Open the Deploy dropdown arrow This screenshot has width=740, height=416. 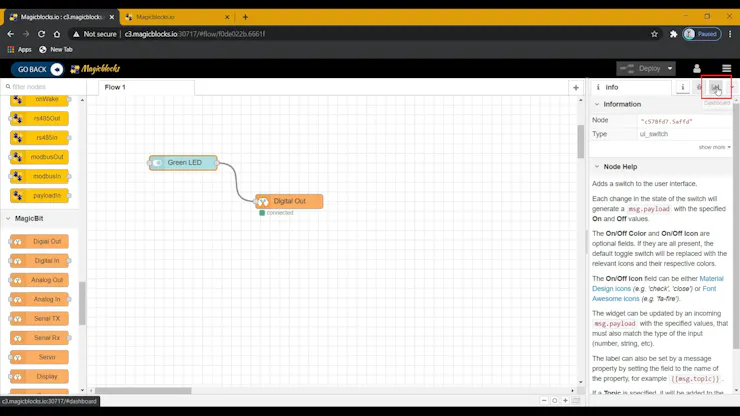coord(670,68)
